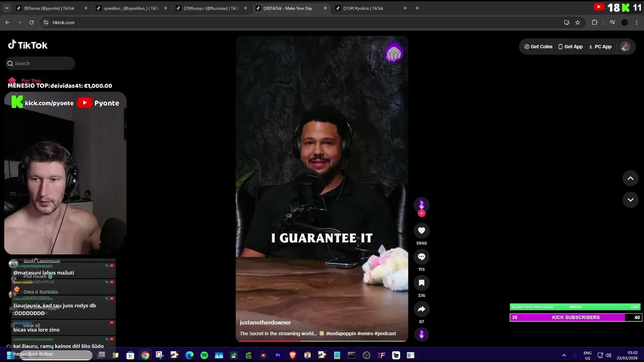Like the video with the heart icon
Image resolution: width=644 pixels, height=362 pixels.
422,231
